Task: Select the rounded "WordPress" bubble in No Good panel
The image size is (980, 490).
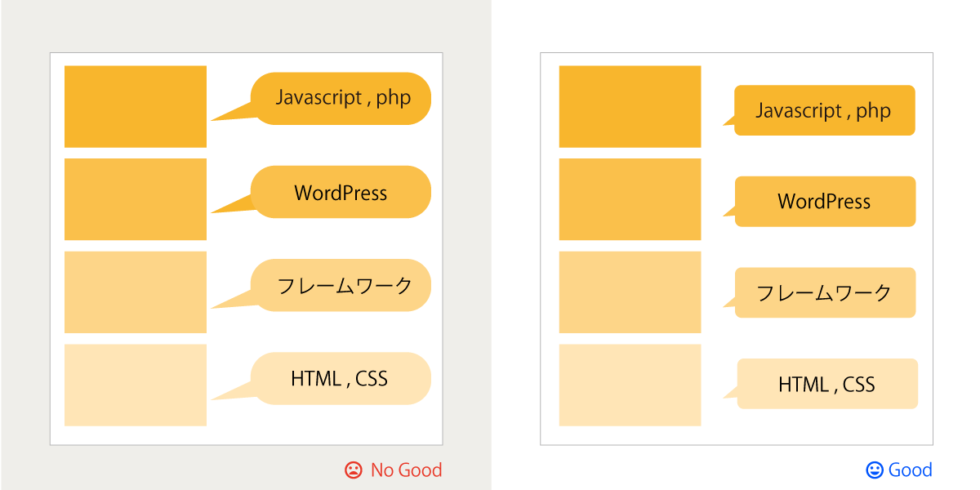Action: pyautogui.click(x=341, y=192)
